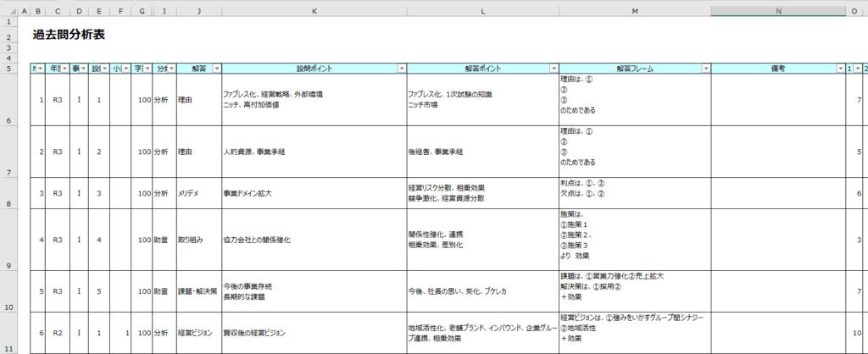Click the 備考 header cell text

click(x=778, y=69)
